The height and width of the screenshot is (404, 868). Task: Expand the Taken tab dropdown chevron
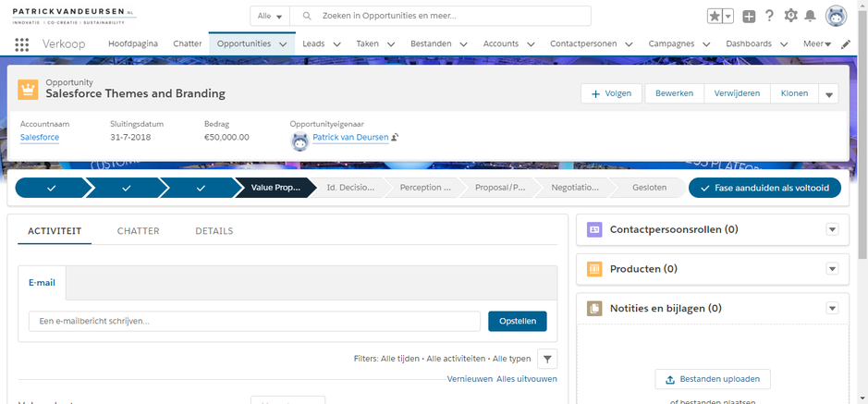pos(391,44)
